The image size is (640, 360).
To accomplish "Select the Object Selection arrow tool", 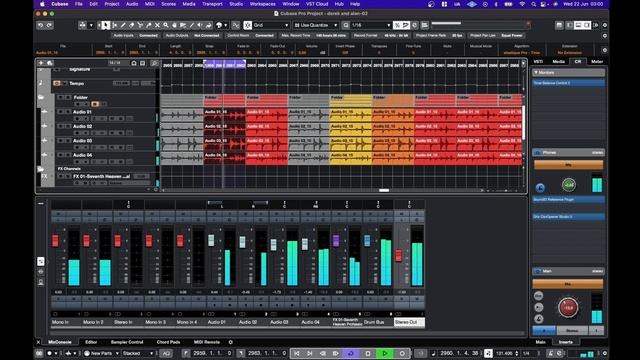I will 106,25.
